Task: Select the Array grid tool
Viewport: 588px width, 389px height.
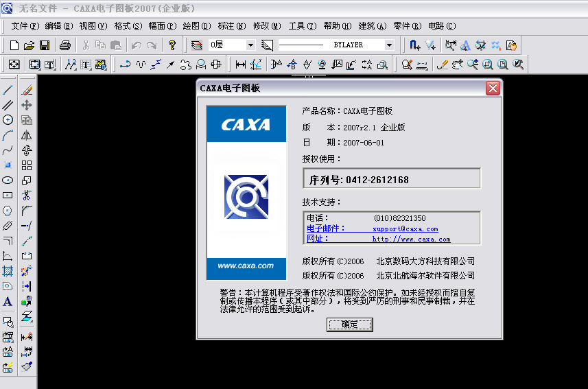Action: (27, 165)
